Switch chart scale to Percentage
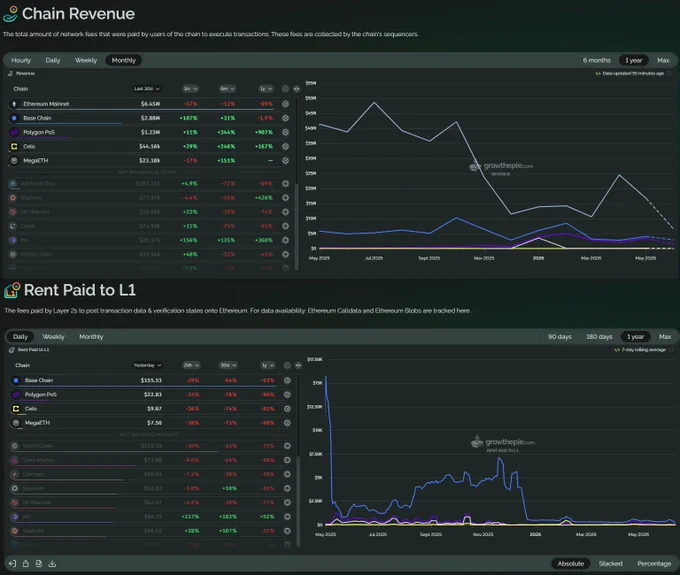Viewport: 680px width, 575px height. coord(654,563)
